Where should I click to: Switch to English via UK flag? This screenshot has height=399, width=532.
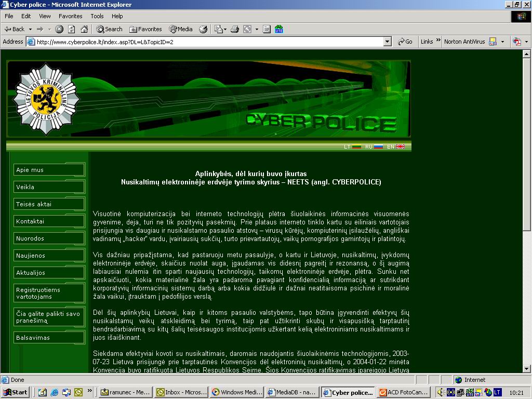point(401,147)
